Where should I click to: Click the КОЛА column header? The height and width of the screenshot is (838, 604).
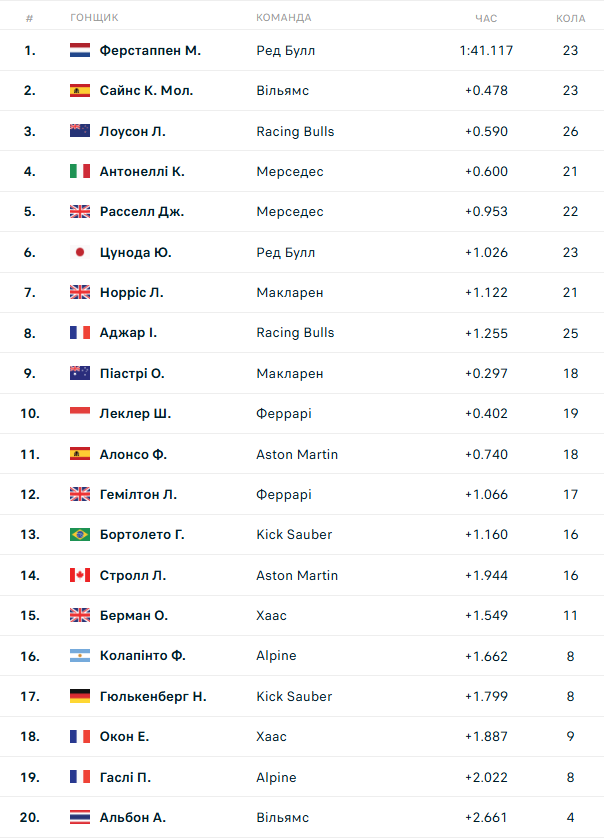570,18
